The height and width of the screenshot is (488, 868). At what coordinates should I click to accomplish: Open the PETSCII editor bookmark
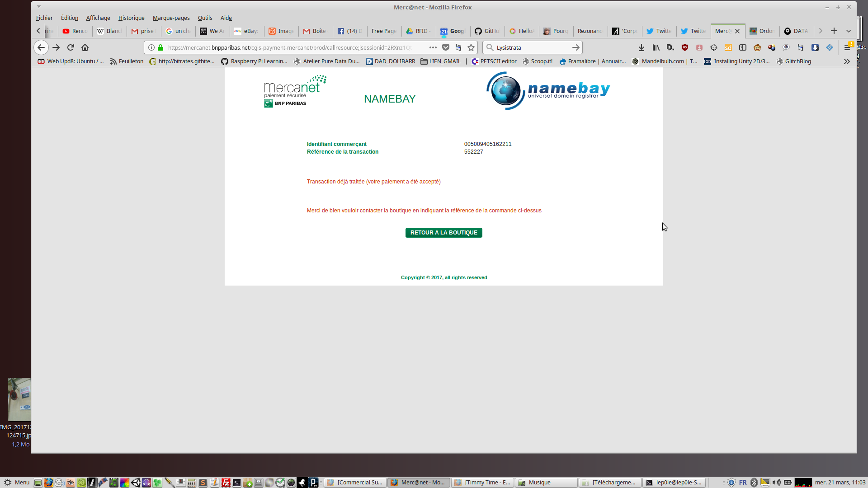pyautogui.click(x=494, y=61)
